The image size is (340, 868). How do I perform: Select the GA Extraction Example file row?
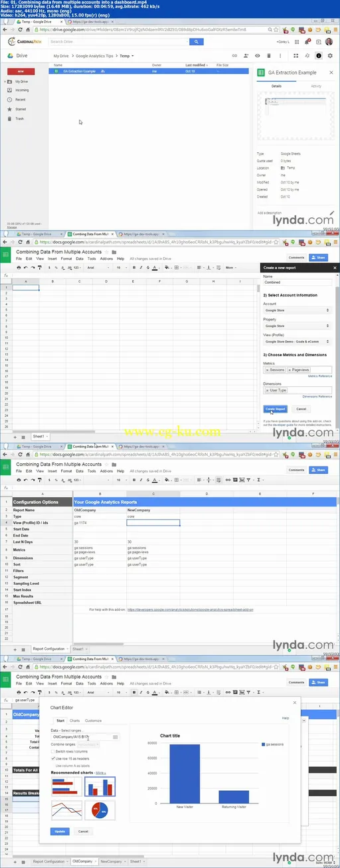(x=150, y=70)
